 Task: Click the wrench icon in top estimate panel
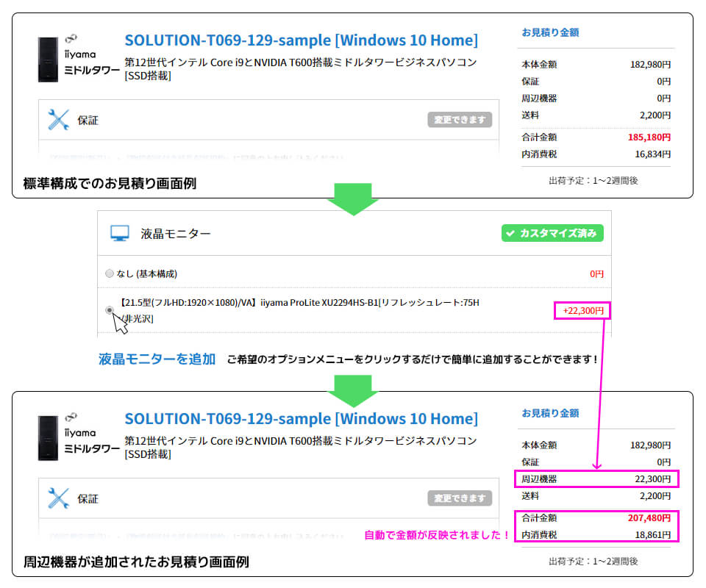point(59,120)
